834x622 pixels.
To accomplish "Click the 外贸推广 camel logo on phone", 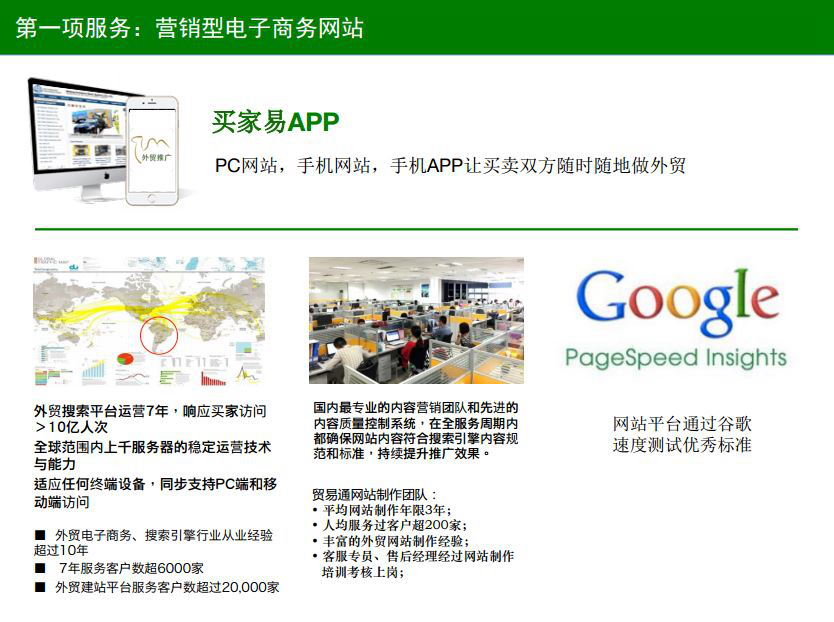I will point(152,148).
